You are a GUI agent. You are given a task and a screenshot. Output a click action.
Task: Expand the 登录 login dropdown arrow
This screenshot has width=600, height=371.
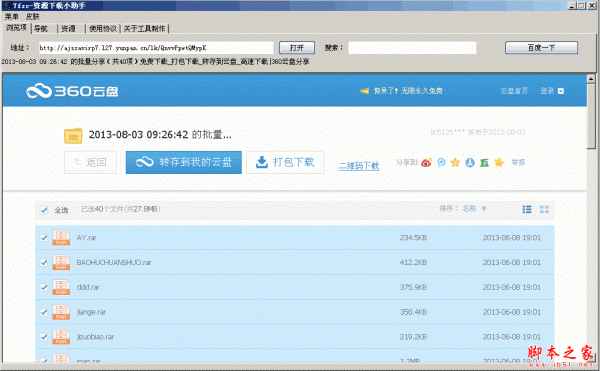pyautogui.click(x=561, y=91)
